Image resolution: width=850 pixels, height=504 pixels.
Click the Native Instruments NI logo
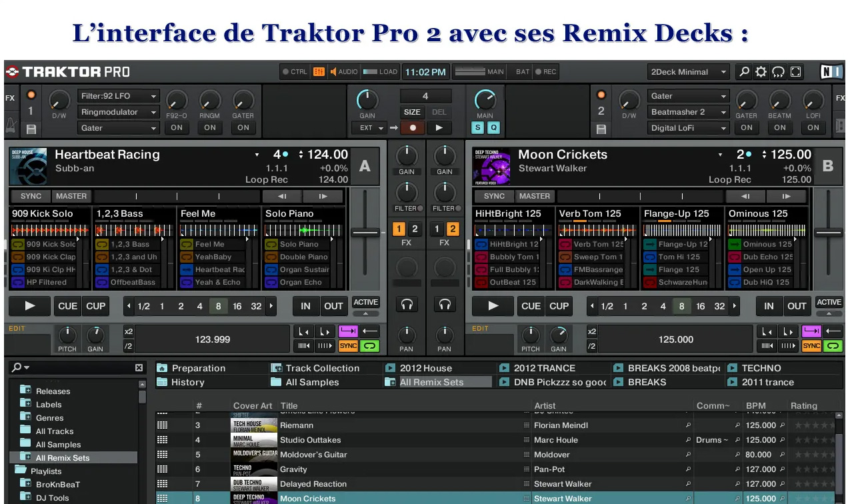pos(831,72)
